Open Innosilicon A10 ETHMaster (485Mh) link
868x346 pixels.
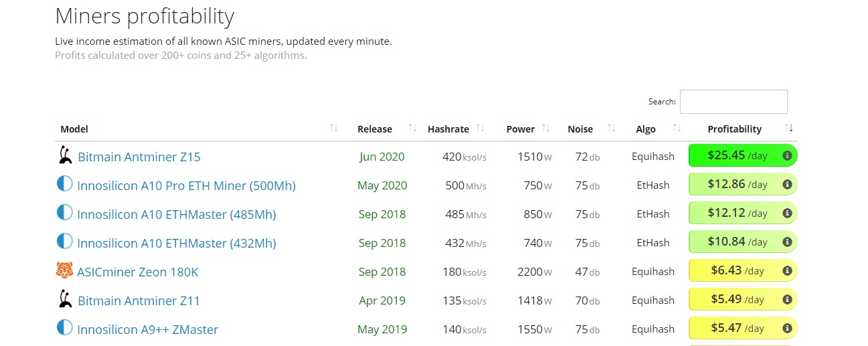[x=177, y=214]
